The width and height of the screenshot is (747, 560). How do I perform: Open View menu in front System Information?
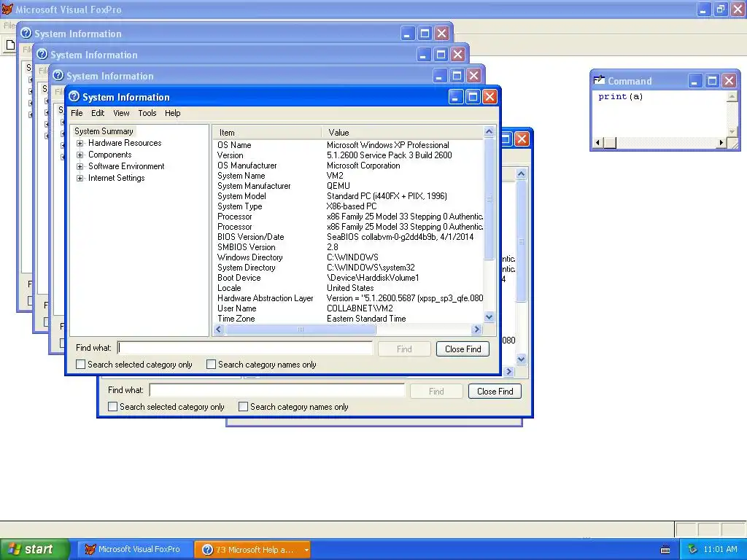121,113
